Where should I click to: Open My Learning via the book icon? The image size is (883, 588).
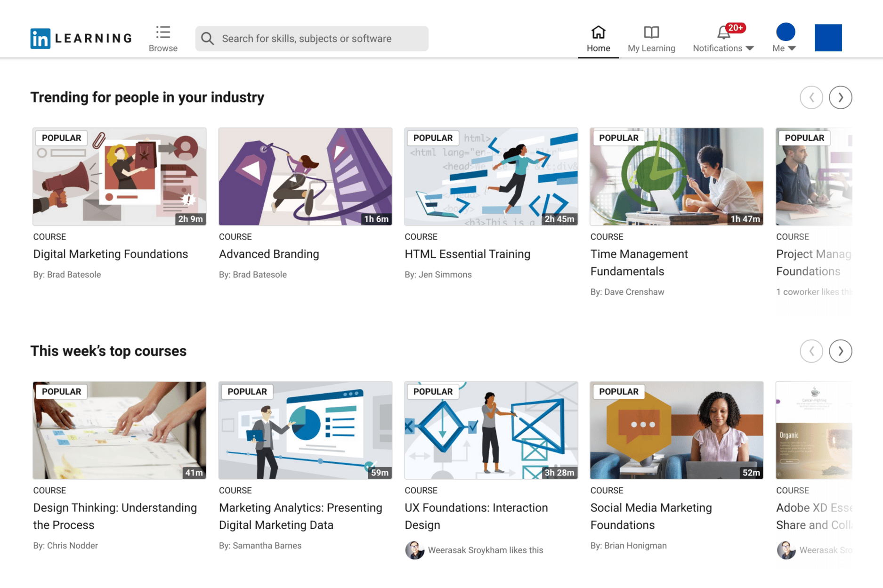click(651, 32)
